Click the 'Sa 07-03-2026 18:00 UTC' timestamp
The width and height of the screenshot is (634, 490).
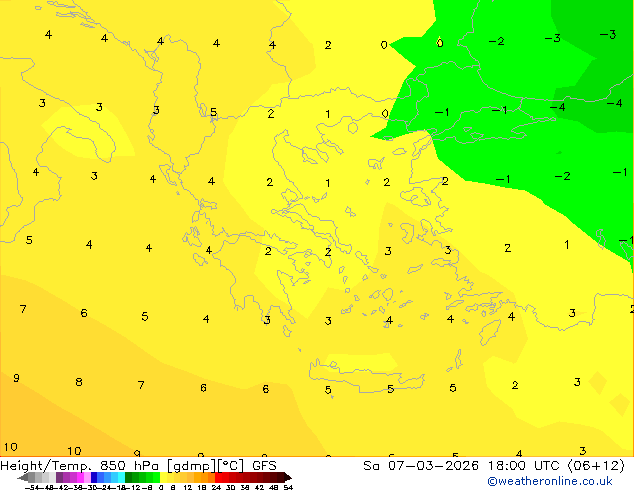[463, 466]
